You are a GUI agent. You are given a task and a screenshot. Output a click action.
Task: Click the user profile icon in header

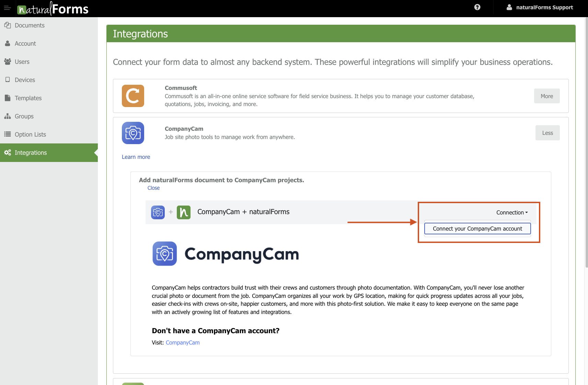click(x=509, y=7)
